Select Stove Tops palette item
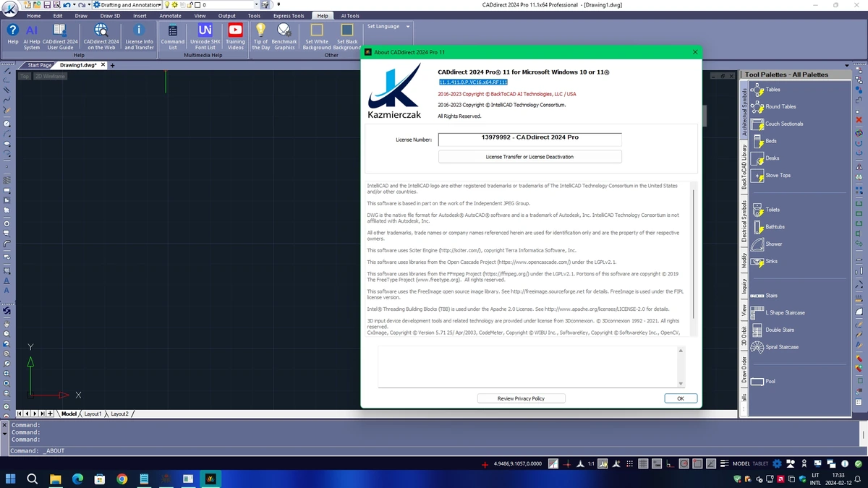Viewport: 868px width, 488px height. pos(770,175)
